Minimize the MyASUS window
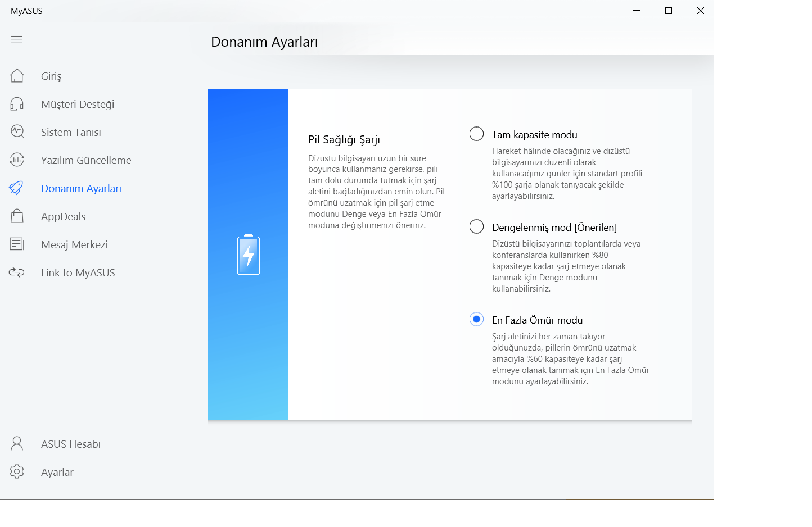Viewport: 812px width, 527px height. [637, 11]
